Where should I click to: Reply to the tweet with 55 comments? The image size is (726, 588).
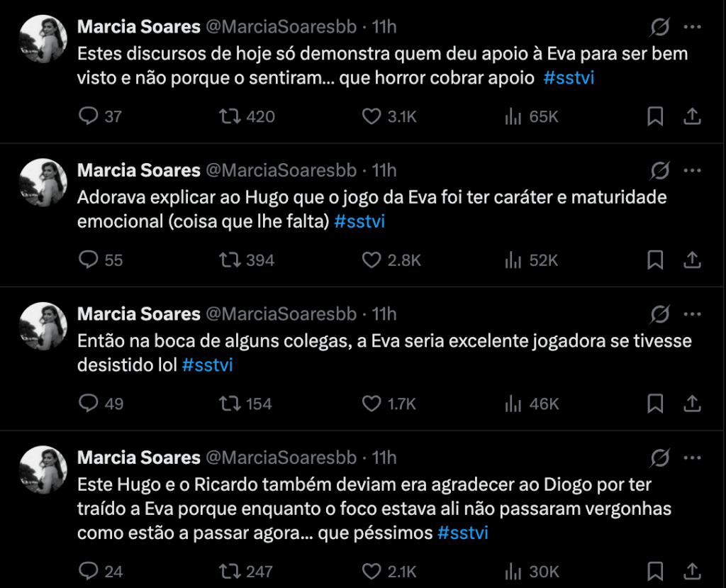click(x=88, y=260)
